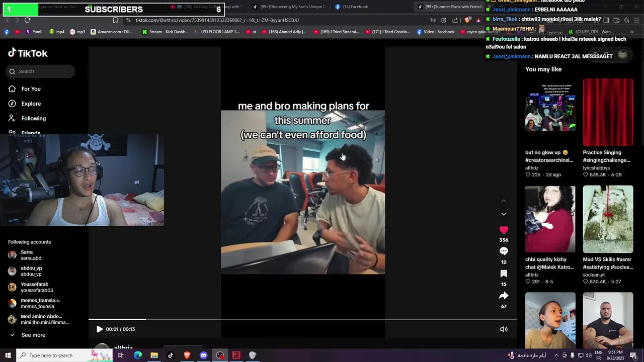Expand See more following accounts
Image resolution: width=644 pixels, height=362 pixels.
pyautogui.click(x=28, y=335)
